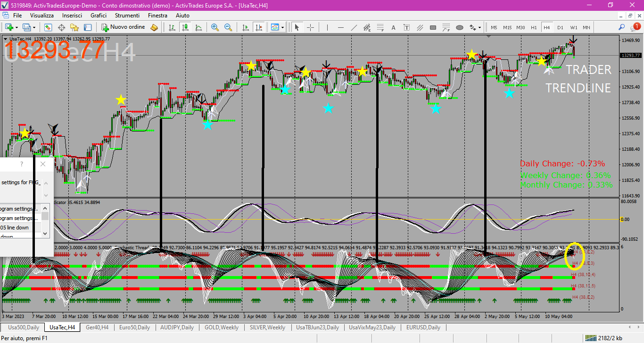This screenshot has height=343, width=644.
Task: Select the H4 timeframe button
Action: 547,27
